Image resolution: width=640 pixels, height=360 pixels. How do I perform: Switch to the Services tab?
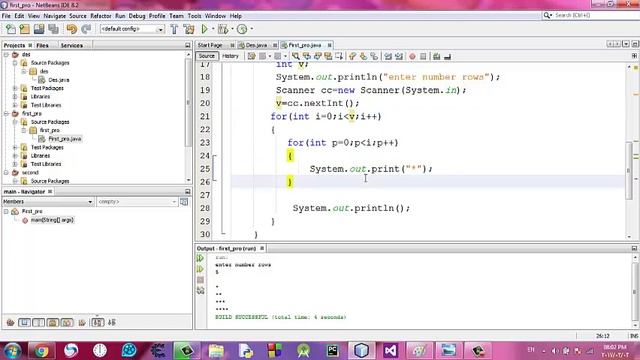72,45
